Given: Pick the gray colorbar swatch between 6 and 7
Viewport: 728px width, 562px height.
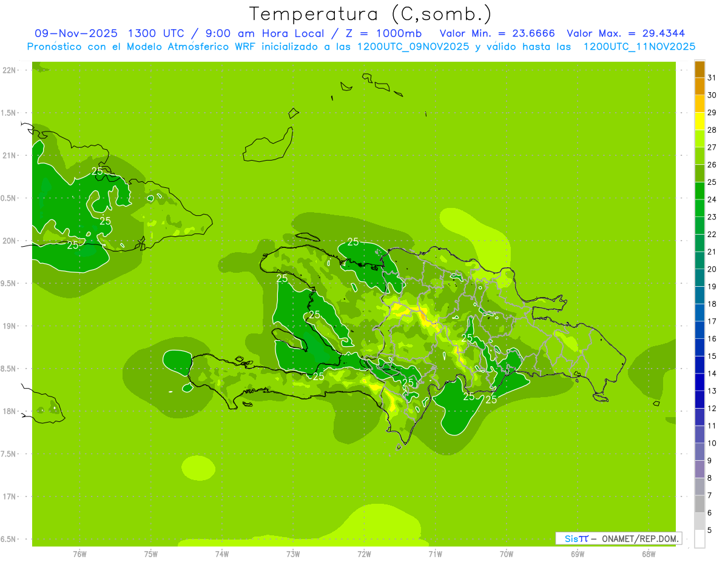Looking at the screenshot, I should [700, 504].
